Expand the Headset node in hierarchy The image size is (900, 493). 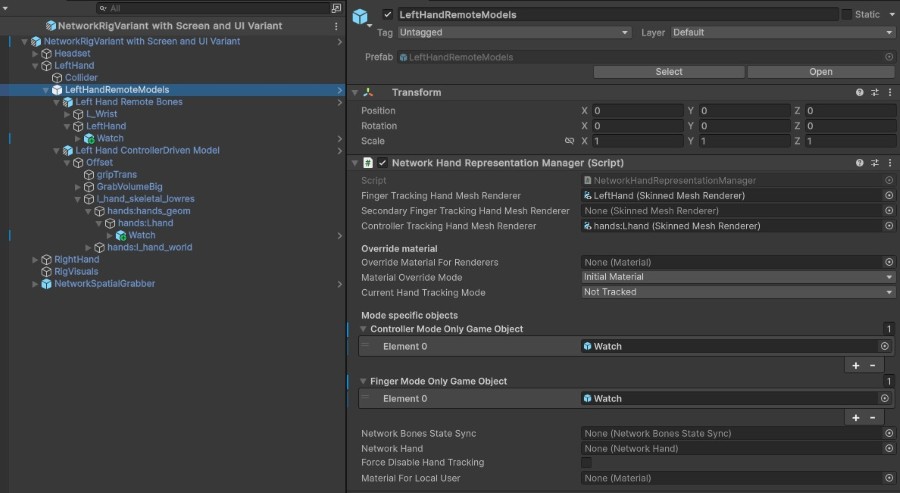click(x=35, y=53)
